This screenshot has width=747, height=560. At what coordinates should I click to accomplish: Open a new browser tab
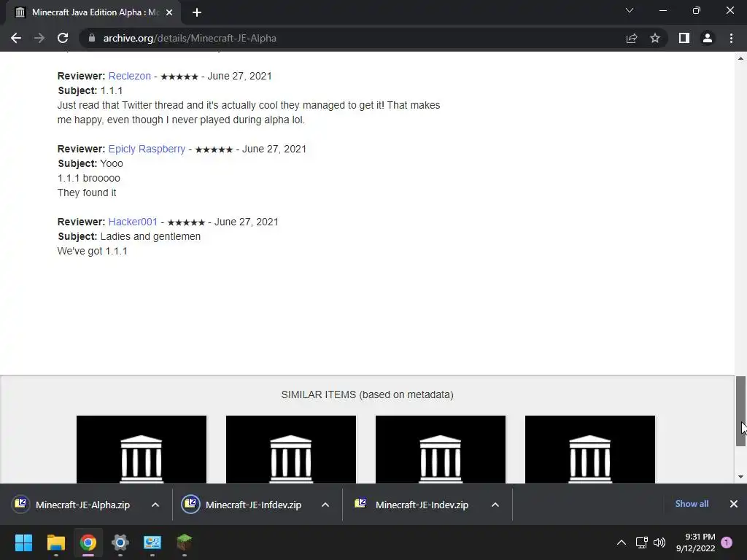tap(197, 12)
